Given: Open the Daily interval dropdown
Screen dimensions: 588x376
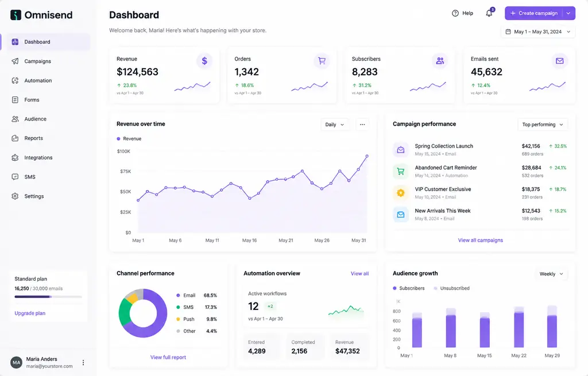Looking at the screenshot, I should (335, 125).
